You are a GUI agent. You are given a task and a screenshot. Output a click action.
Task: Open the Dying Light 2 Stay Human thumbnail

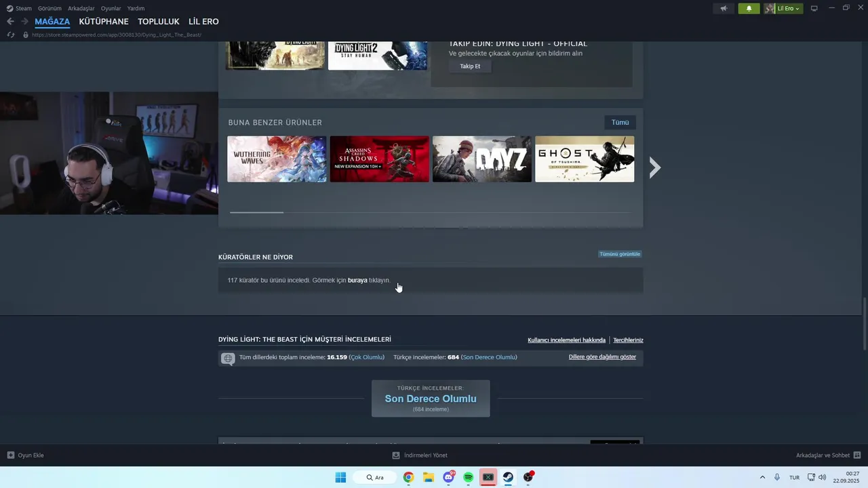click(378, 56)
